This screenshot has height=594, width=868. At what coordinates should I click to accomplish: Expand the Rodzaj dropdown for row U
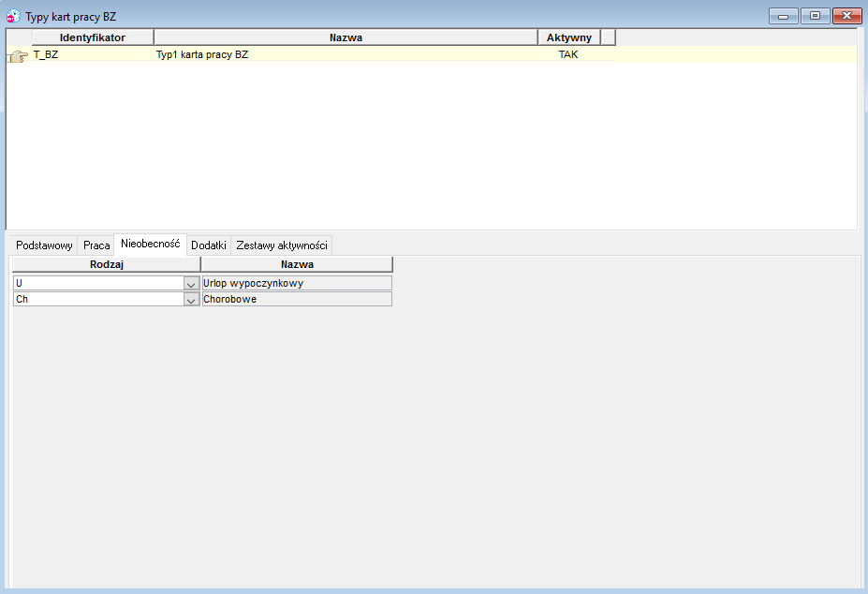click(191, 284)
